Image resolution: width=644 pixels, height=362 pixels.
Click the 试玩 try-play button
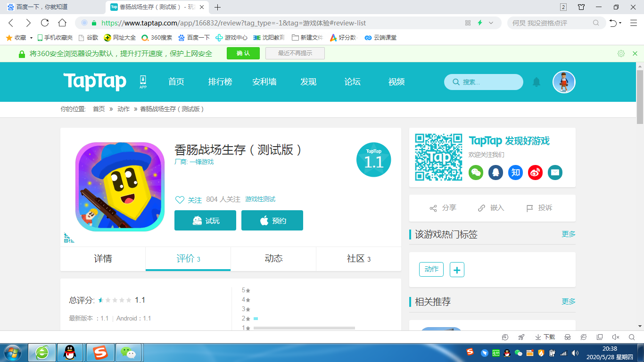pos(205,221)
